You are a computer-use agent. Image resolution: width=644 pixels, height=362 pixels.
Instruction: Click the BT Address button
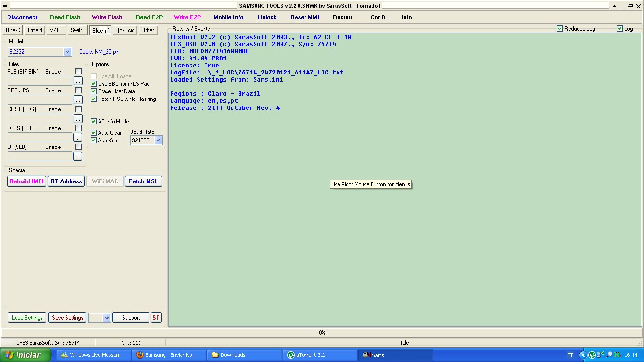[66, 181]
